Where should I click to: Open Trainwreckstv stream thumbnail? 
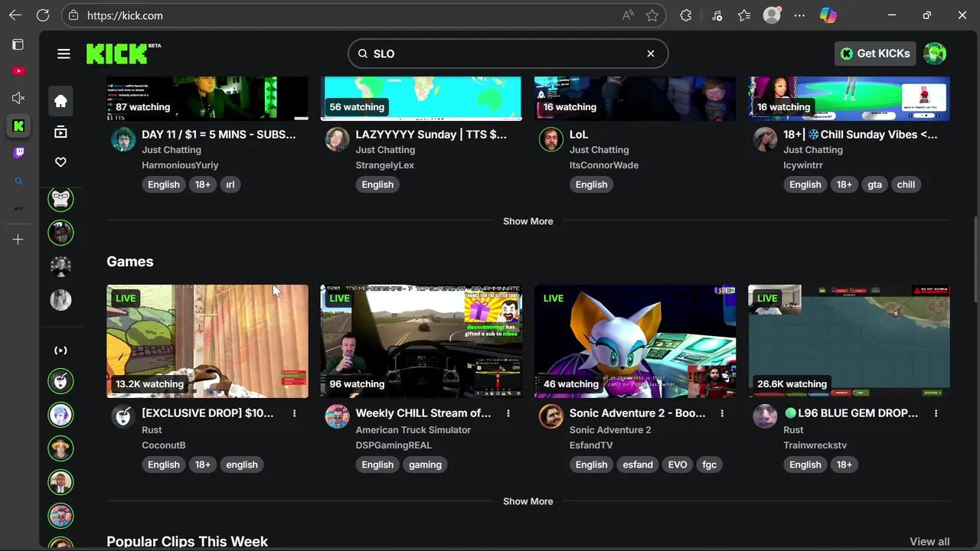pos(849,341)
